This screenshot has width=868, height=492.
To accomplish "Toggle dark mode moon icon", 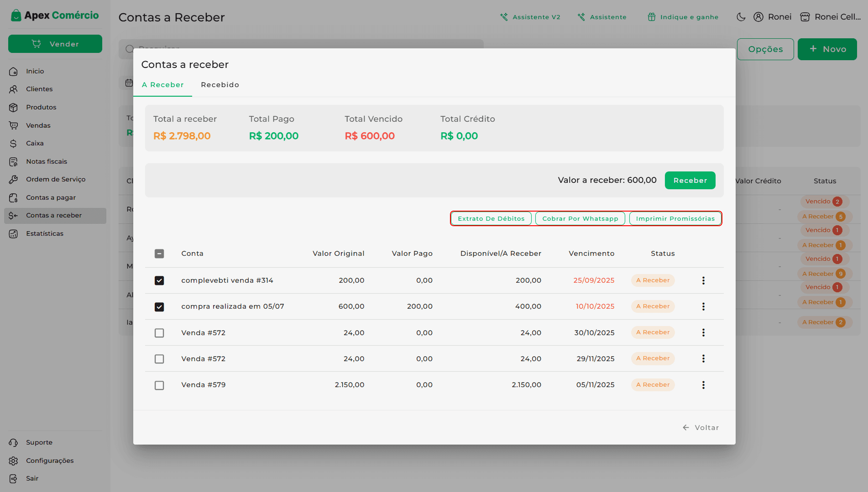I will click(x=741, y=17).
